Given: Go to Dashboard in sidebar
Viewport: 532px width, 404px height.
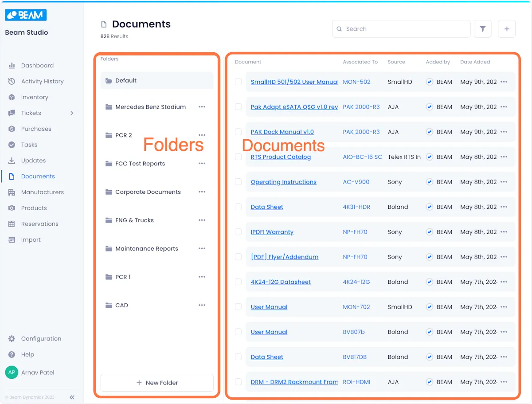Looking at the screenshot, I should click(37, 66).
